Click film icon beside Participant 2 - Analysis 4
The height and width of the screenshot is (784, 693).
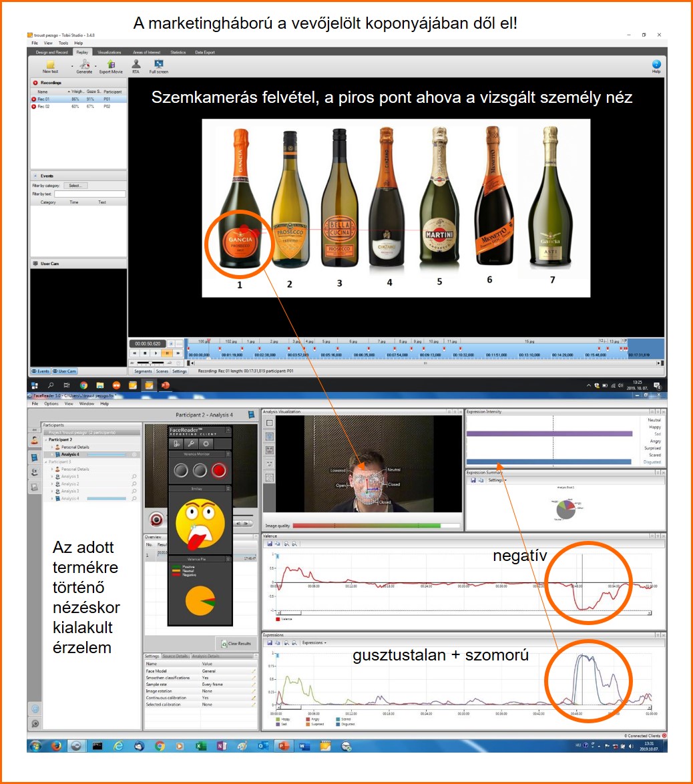(x=252, y=415)
